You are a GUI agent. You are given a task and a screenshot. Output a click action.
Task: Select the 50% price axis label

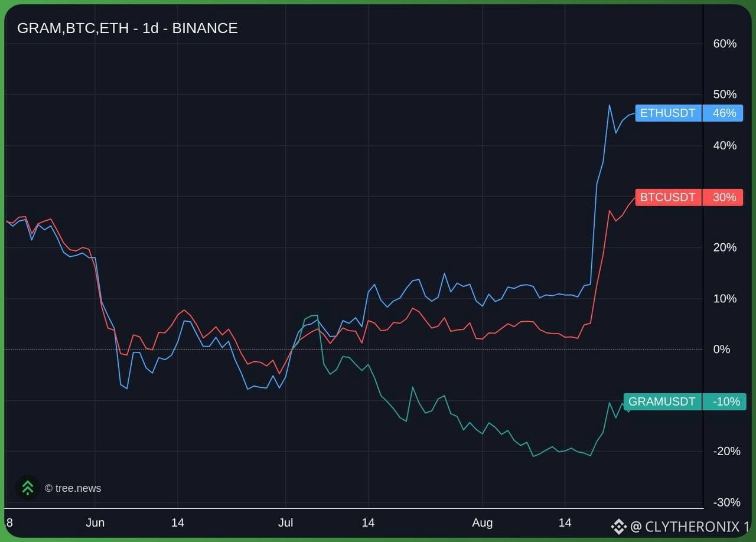coord(724,94)
